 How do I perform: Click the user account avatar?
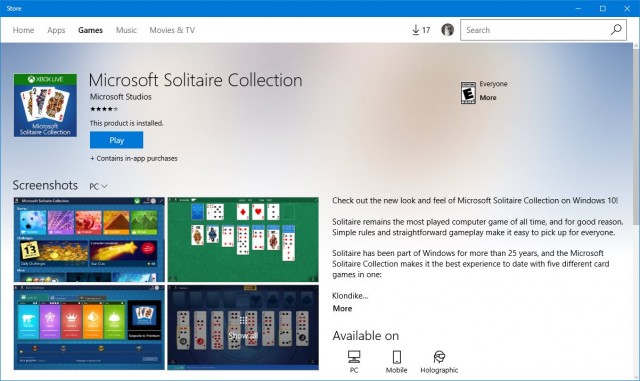tap(447, 30)
